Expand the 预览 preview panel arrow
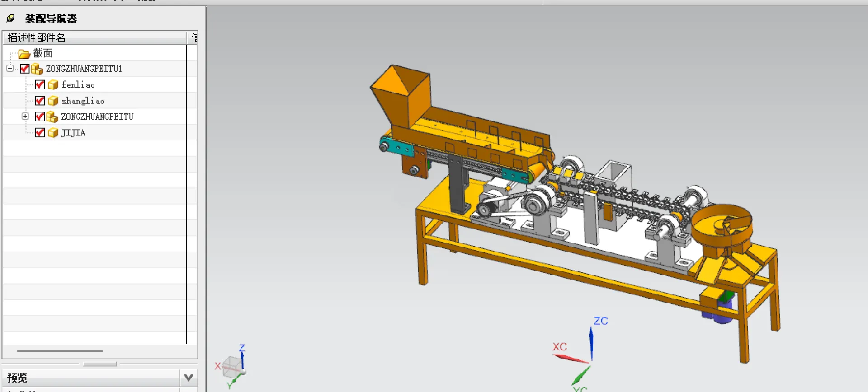 (x=189, y=378)
